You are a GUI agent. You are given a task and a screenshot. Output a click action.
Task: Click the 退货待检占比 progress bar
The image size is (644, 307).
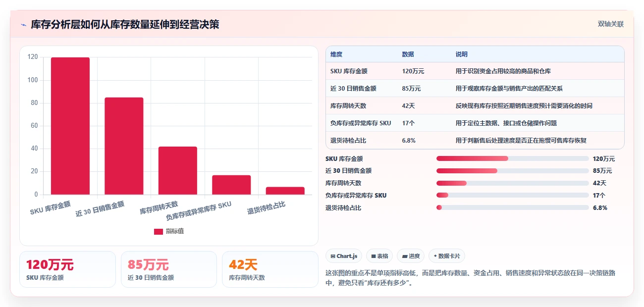513,208
